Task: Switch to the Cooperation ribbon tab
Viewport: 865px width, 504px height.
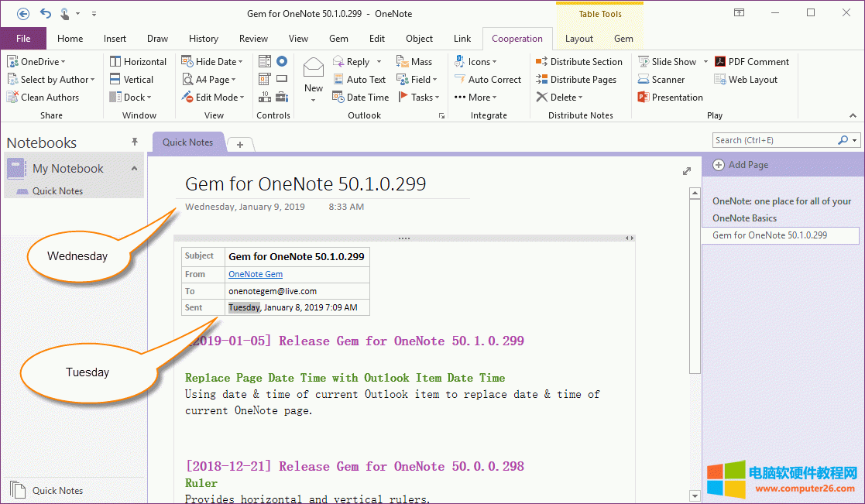Action: click(517, 38)
